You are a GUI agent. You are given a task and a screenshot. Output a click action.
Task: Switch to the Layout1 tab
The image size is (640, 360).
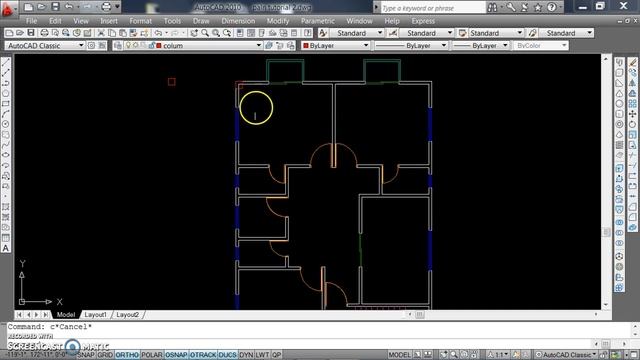[95, 315]
